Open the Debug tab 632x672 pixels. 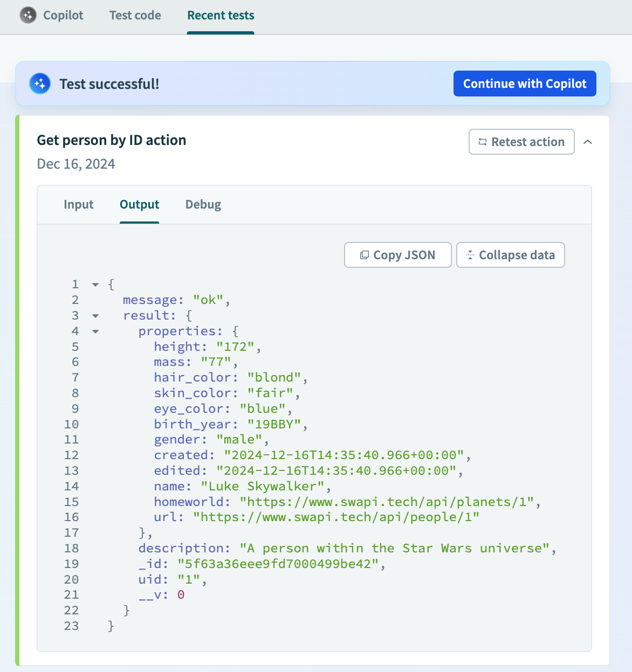coord(203,204)
